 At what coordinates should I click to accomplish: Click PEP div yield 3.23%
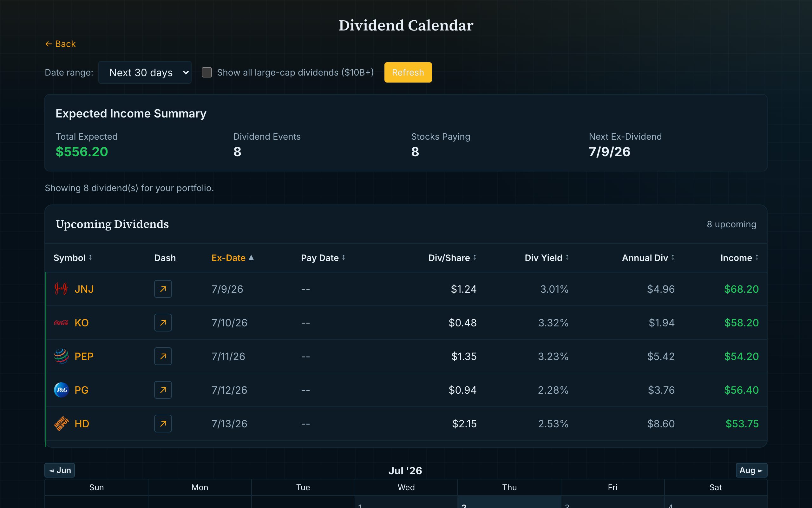click(553, 356)
